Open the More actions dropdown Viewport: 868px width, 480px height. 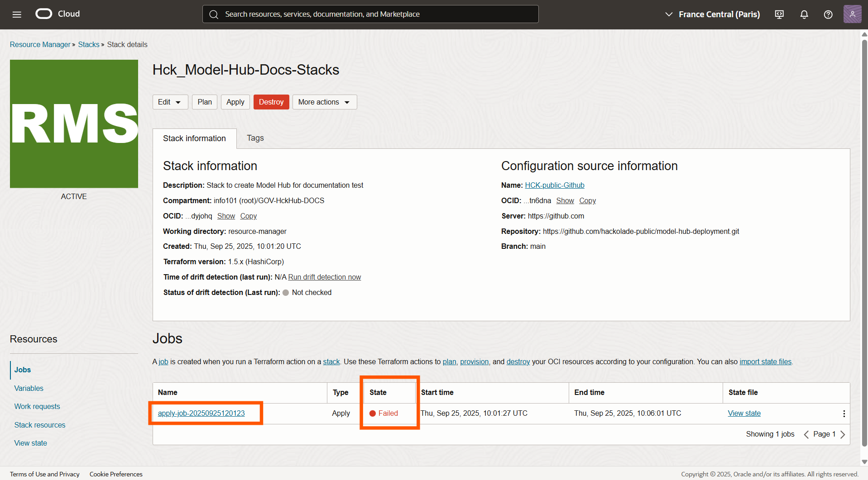click(324, 102)
